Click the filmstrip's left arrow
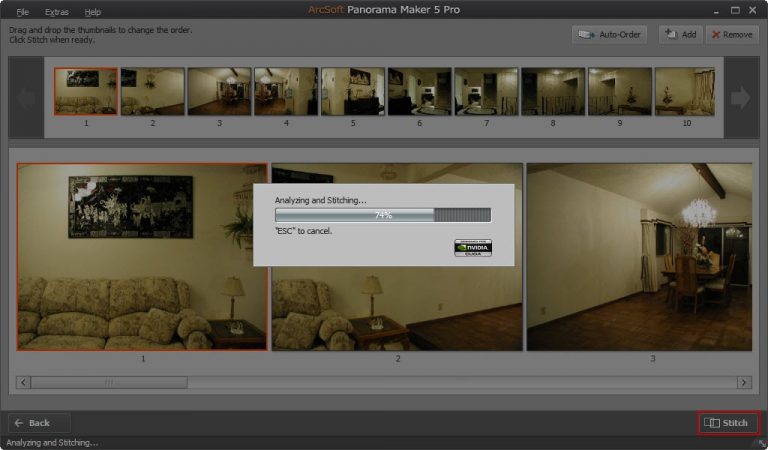Viewport: 768px width, 450px height. 26,97
